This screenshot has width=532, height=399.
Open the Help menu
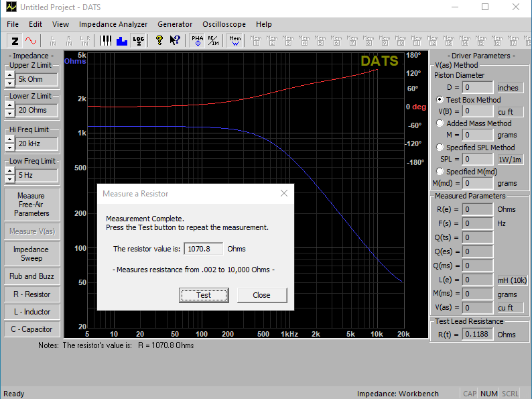263,24
